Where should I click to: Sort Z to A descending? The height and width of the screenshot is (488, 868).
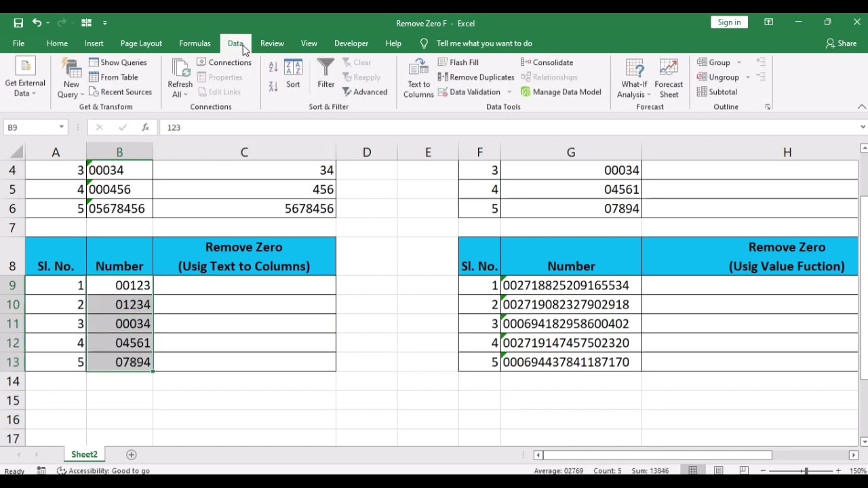coord(273,86)
